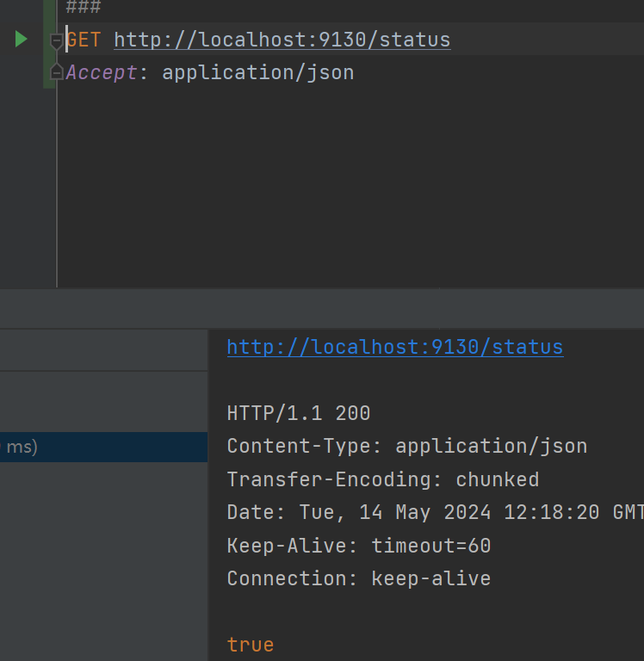This screenshot has height=661, width=644.
Task: Collapse fold marker beside Accept header
Action: click(x=56, y=71)
